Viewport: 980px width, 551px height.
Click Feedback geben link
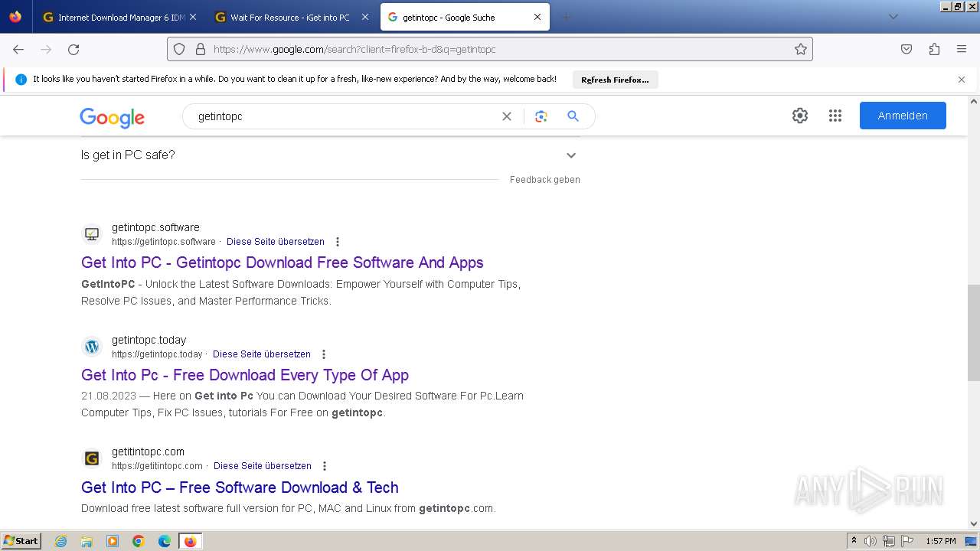[545, 180]
